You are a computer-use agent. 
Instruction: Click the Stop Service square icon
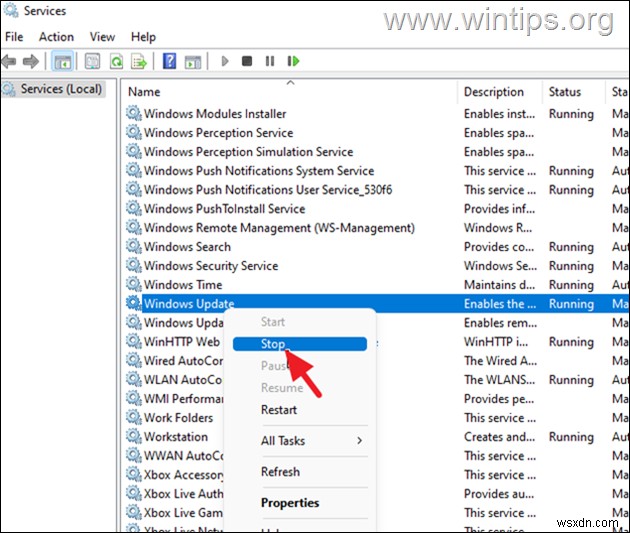click(x=247, y=61)
